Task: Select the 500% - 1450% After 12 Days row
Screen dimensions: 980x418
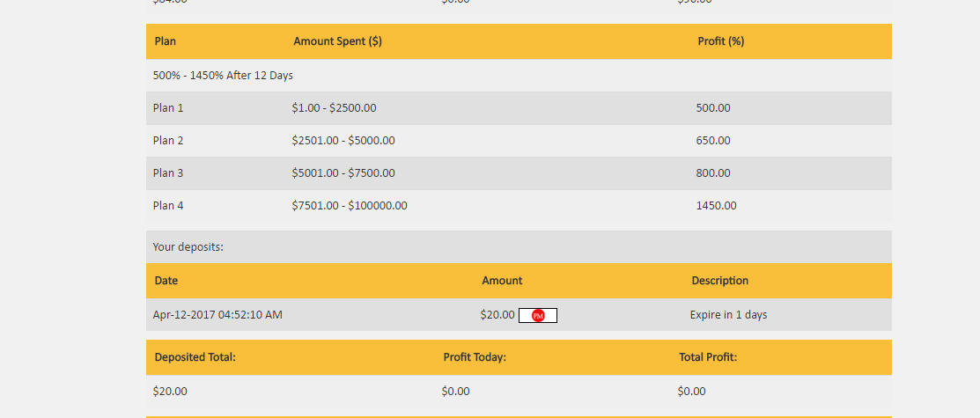Action: (x=223, y=76)
